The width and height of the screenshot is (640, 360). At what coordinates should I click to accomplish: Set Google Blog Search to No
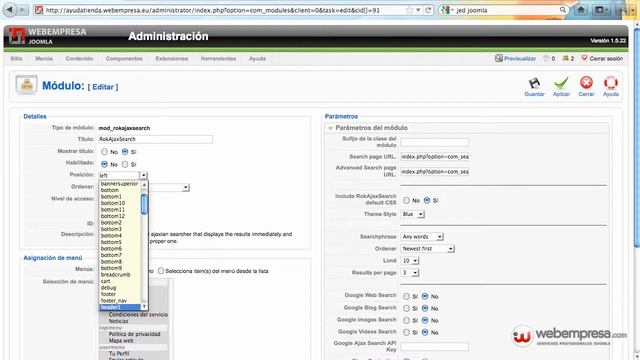coord(425,308)
